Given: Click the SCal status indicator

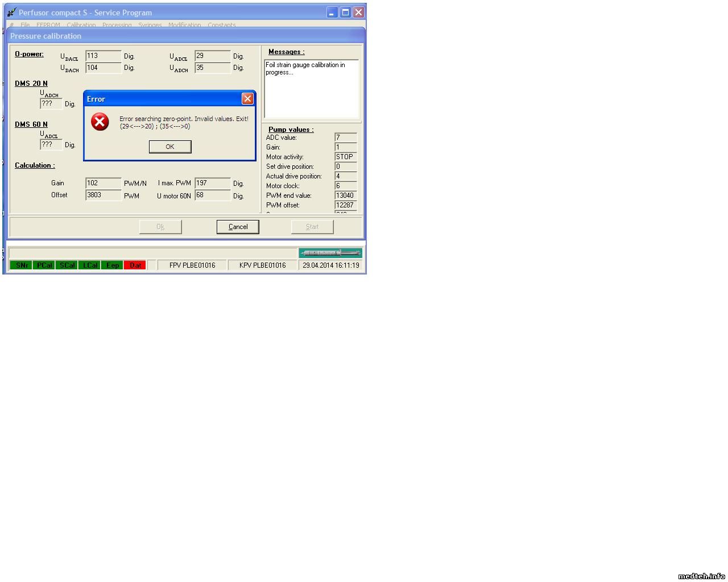Looking at the screenshot, I should tap(67, 265).
